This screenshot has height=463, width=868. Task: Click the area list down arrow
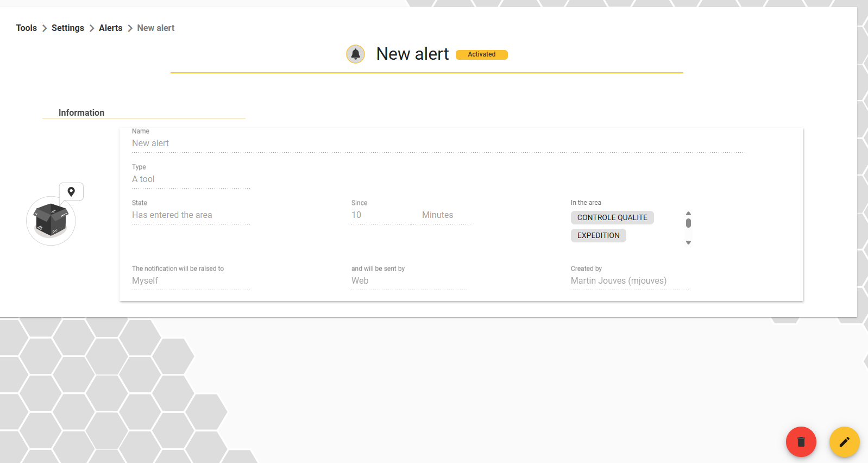[688, 242]
